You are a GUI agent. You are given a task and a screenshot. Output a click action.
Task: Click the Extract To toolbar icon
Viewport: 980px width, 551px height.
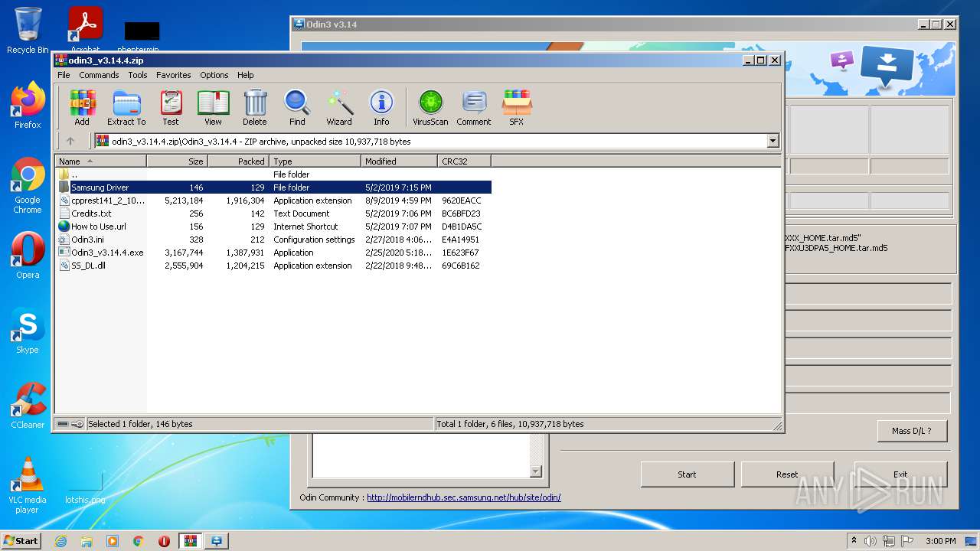click(126, 107)
